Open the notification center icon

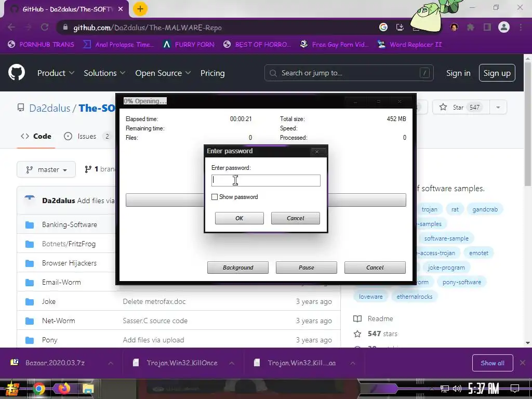[x=515, y=388]
